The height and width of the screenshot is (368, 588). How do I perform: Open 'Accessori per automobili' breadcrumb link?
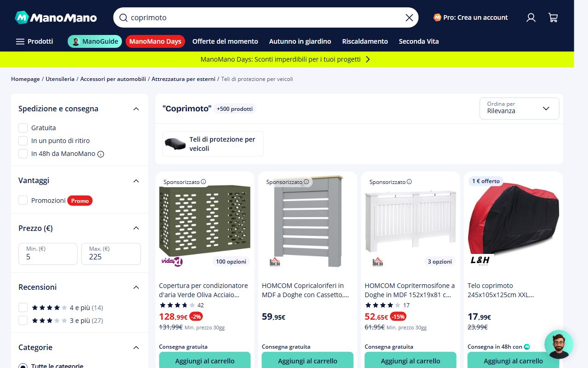pyautogui.click(x=113, y=79)
